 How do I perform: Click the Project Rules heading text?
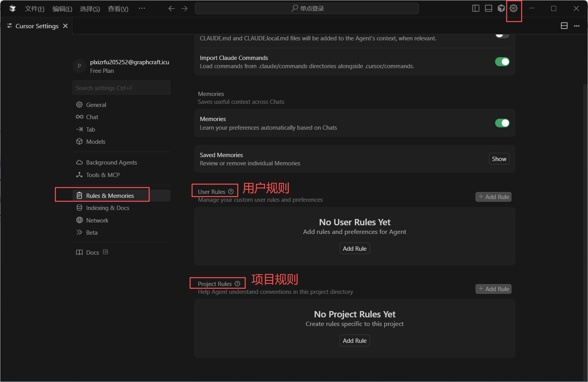point(215,284)
